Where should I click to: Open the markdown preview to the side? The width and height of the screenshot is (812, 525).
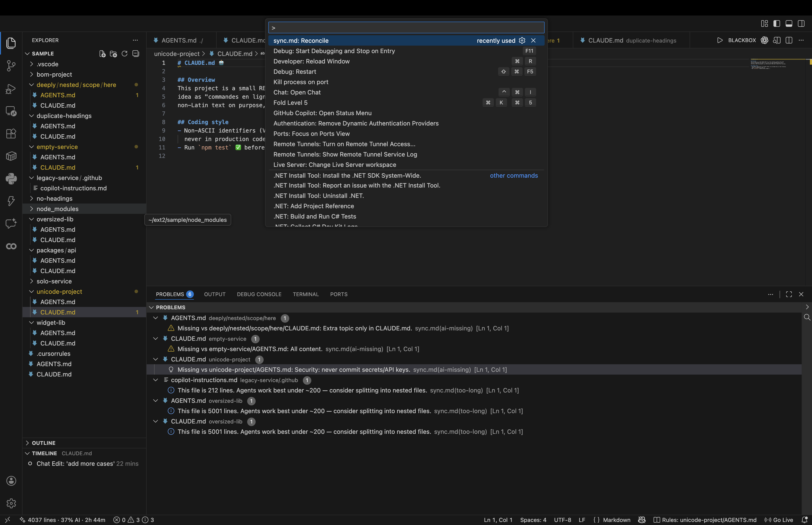click(x=777, y=40)
